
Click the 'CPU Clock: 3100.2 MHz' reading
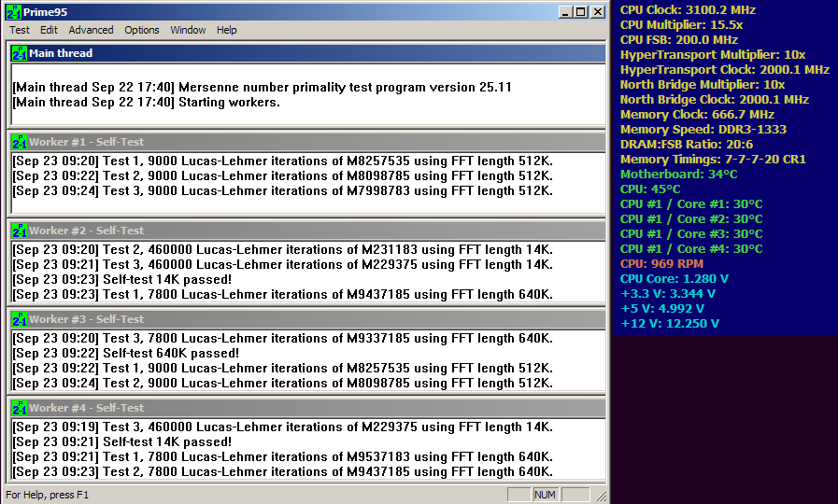point(688,9)
